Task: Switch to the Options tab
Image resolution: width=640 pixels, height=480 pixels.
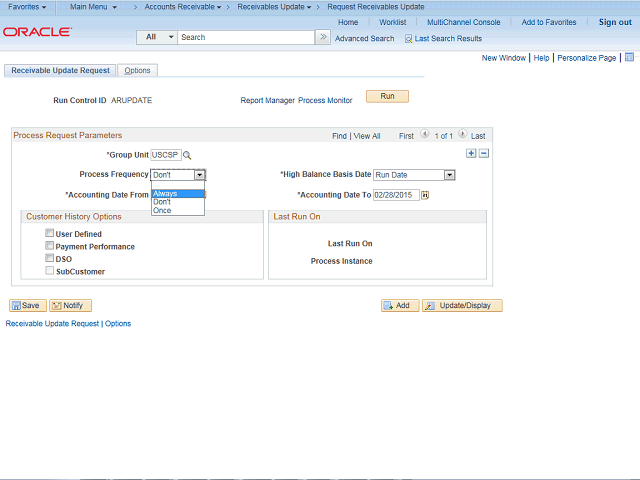Action: click(138, 71)
